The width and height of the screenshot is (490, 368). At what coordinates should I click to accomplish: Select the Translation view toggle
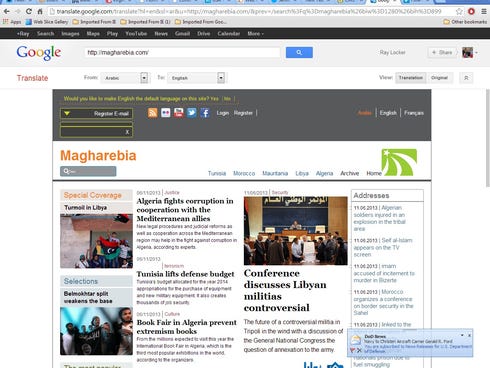pyautogui.click(x=411, y=78)
